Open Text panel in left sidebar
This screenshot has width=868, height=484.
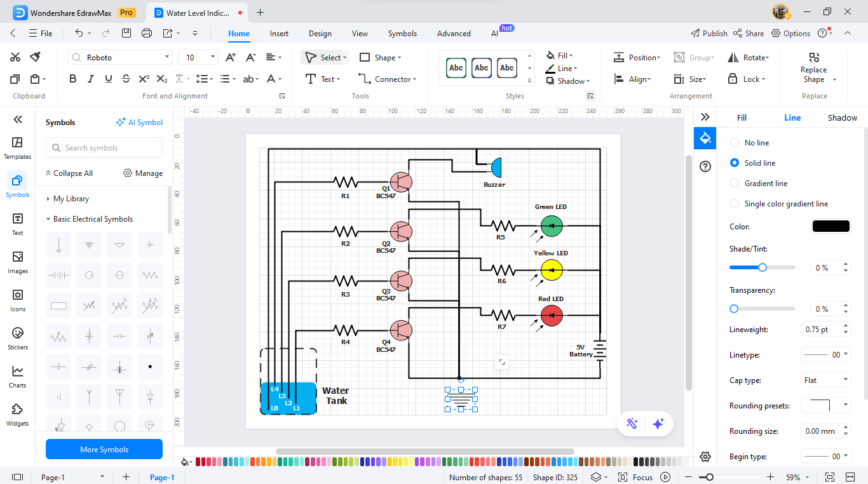[17, 224]
